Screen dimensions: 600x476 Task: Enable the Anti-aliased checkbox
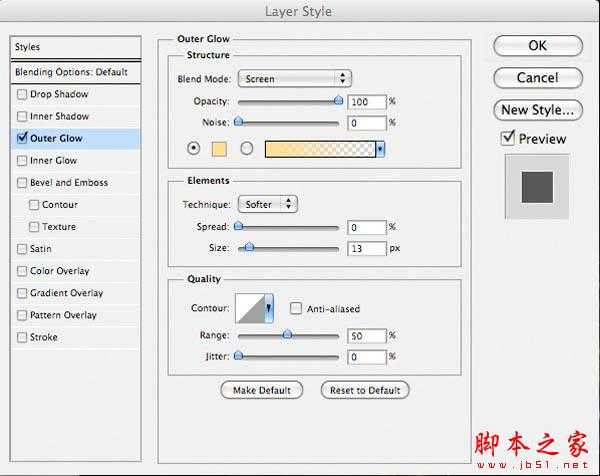coord(296,309)
